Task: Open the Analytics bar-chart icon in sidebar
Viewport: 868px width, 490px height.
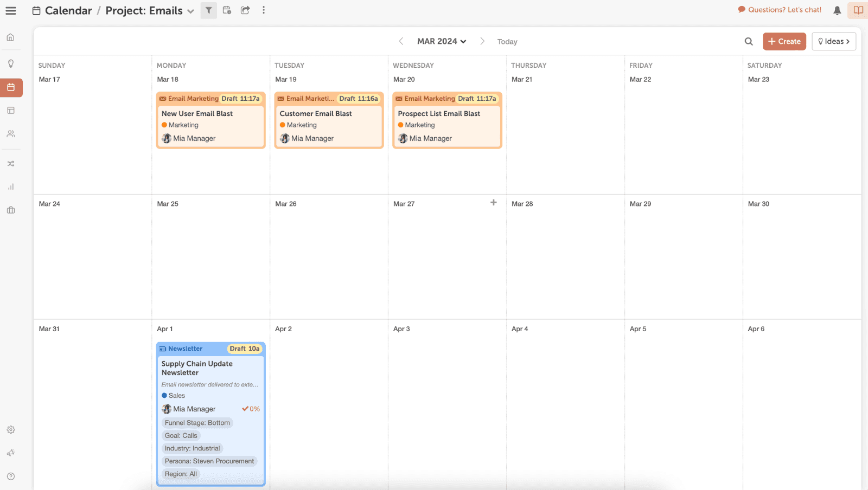Action: tap(11, 186)
